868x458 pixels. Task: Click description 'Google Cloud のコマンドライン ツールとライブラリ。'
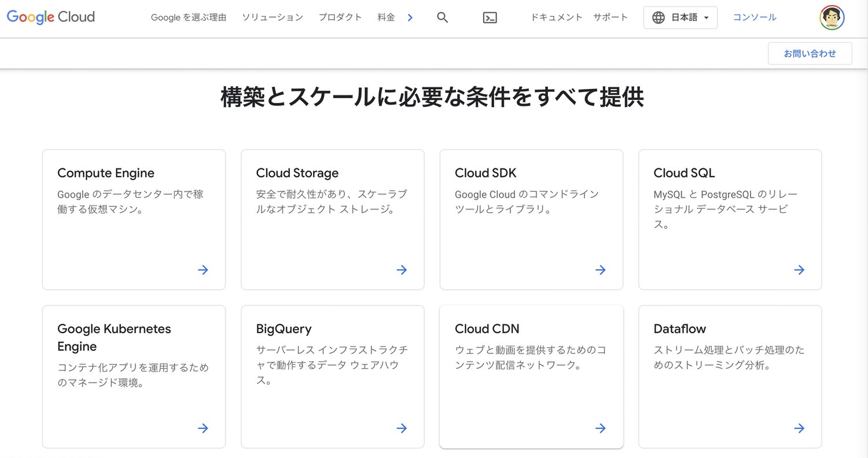[x=527, y=202]
